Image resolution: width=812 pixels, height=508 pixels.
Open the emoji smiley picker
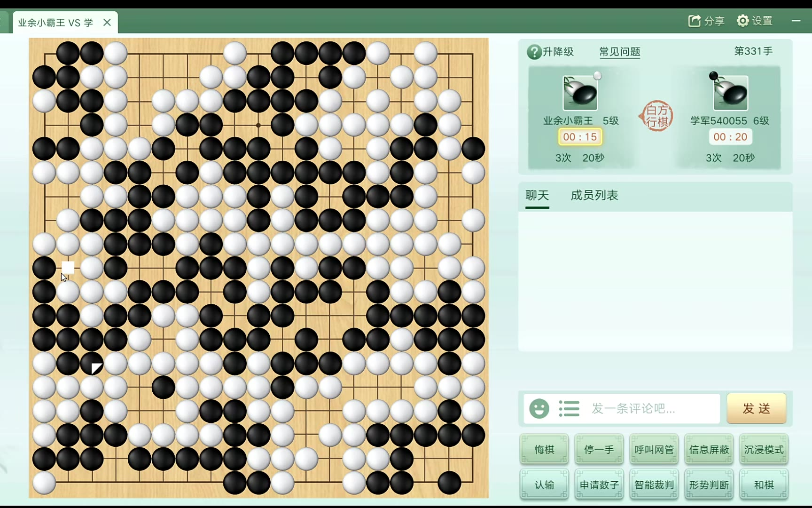(x=539, y=408)
